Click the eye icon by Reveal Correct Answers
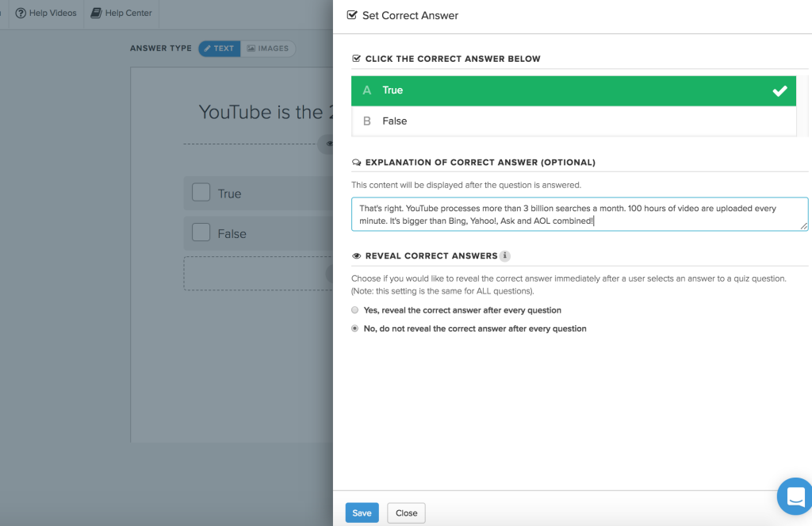The width and height of the screenshot is (812, 526). [356, 256]
